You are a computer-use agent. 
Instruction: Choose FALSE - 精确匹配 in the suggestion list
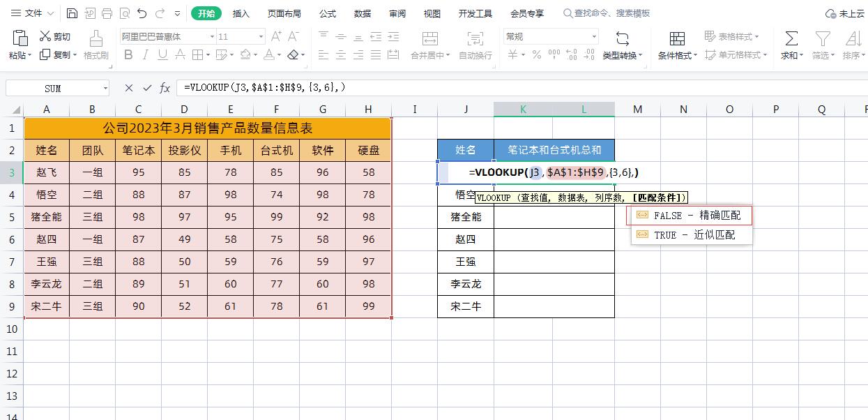click(x=689, y=216)
